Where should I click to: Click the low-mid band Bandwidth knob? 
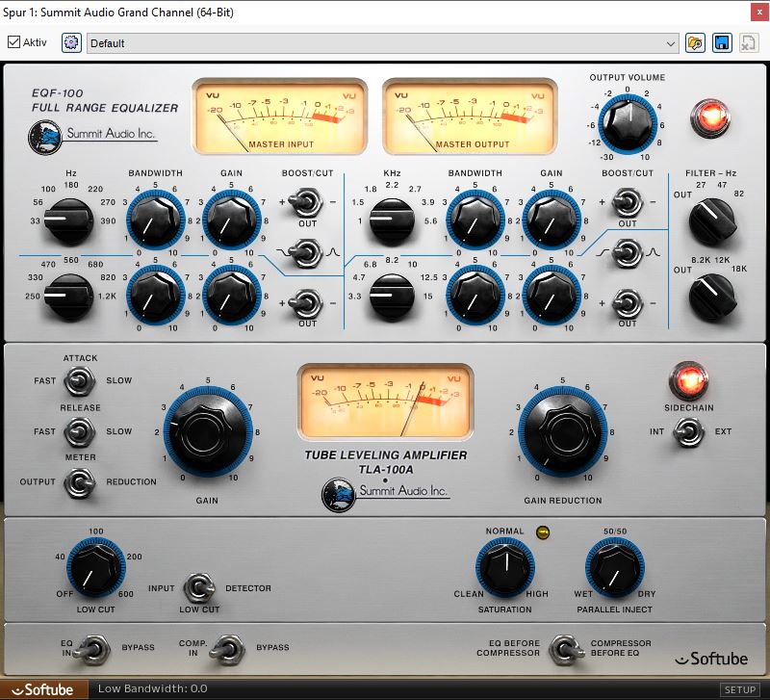pyautogui.click(x=156, y=296)
